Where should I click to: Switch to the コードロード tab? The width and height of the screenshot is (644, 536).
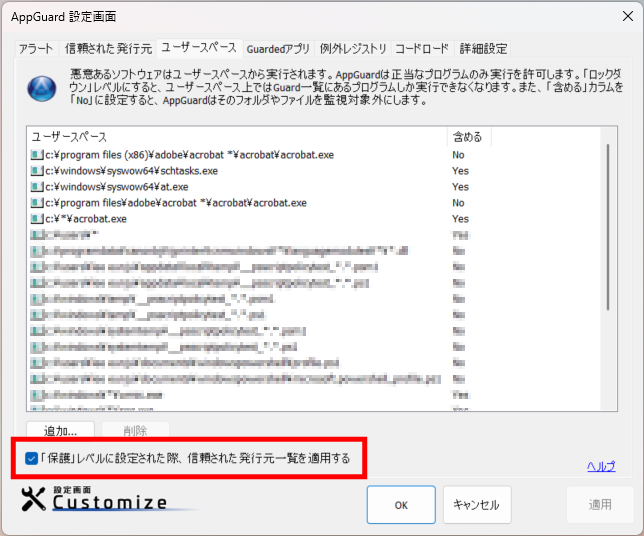coord(422,48)
